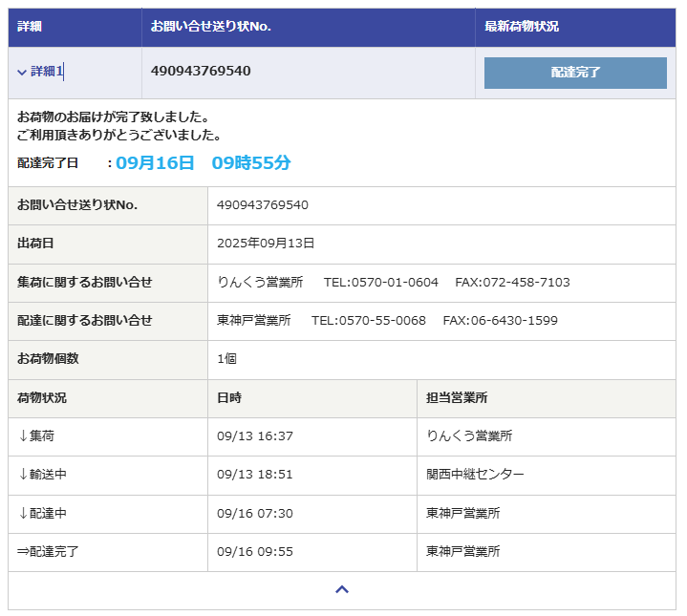Click the りんくう営業所 pickup contact info

[x=260, y=283]
